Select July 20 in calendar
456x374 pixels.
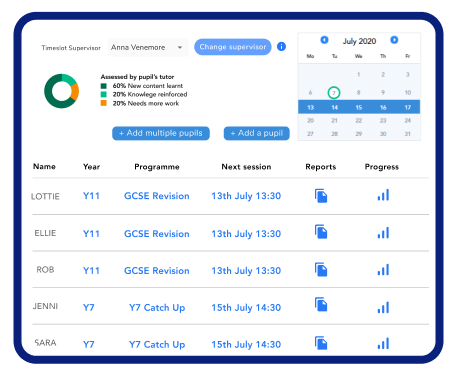click(310, 120)
